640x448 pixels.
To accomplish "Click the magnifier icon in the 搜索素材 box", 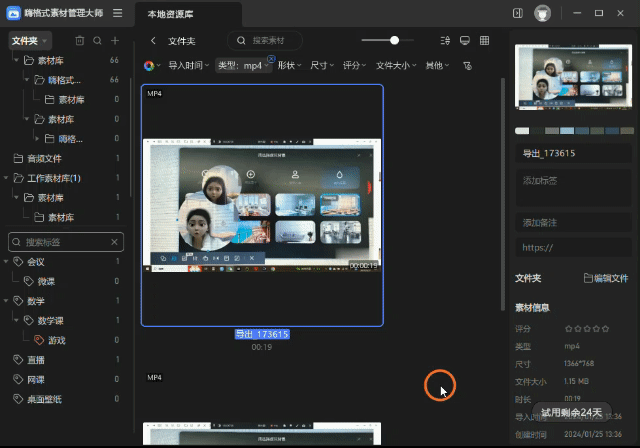I will (x=241, y=40).
